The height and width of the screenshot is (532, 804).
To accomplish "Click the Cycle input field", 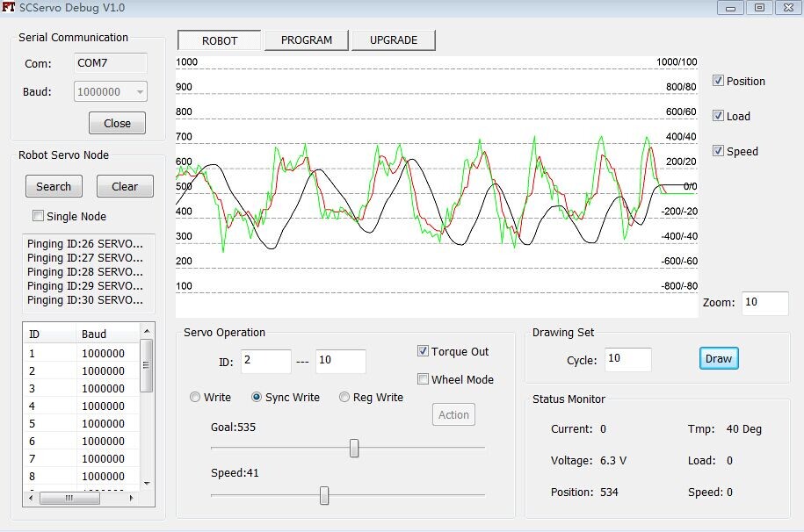I will 628,359.
